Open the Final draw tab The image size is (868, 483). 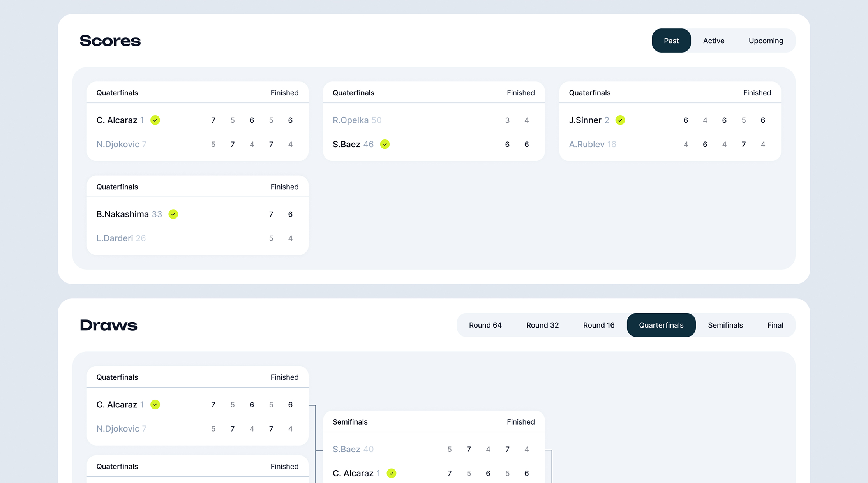click(775, 325)
